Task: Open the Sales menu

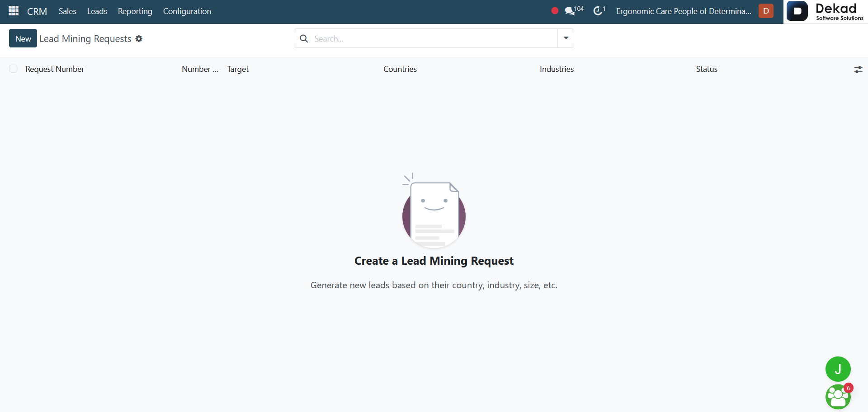Action: pyautogui.click(x=67, y=11)
